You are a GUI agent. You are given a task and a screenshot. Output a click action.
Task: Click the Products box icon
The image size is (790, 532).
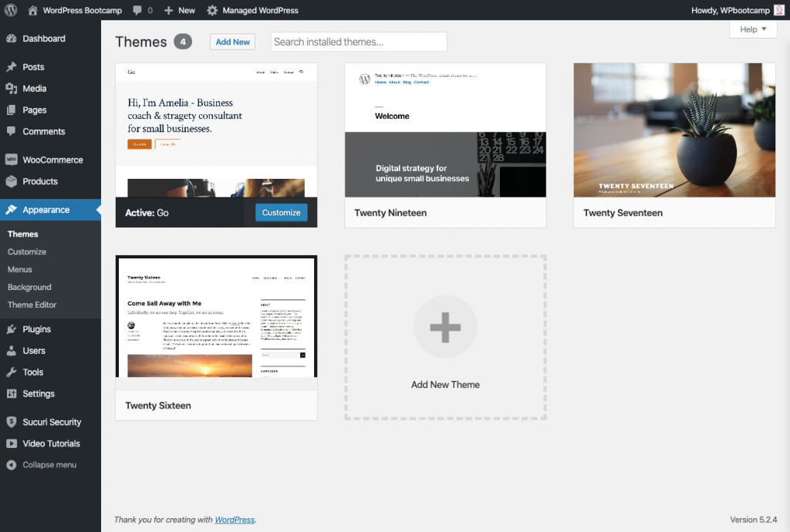(11, 181)
